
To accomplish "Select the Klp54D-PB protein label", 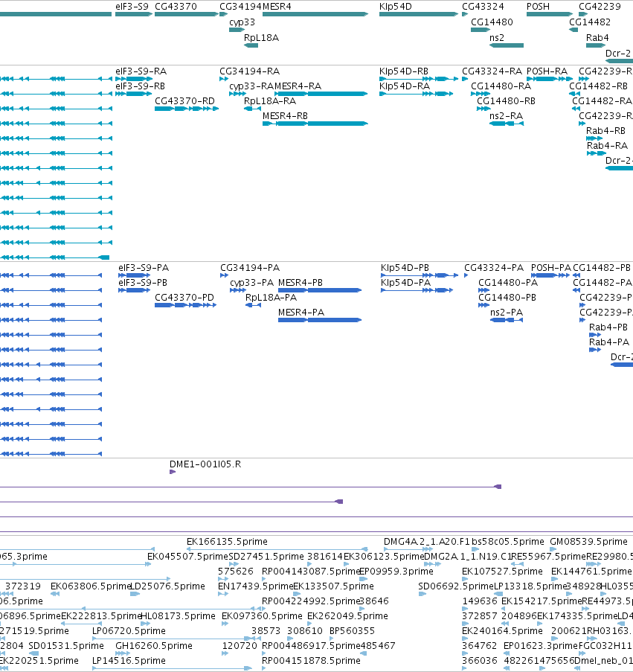I will [405, 268].
